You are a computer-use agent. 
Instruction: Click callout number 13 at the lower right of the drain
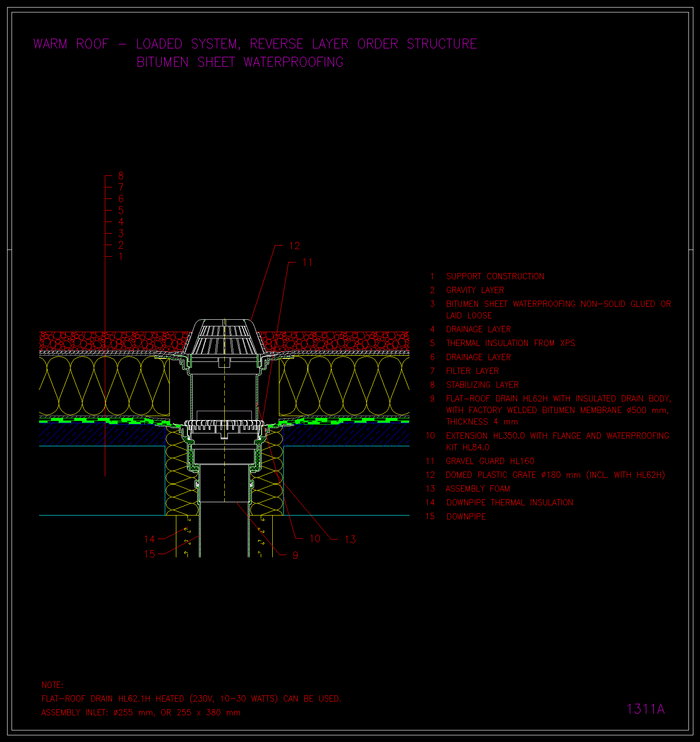350,539
